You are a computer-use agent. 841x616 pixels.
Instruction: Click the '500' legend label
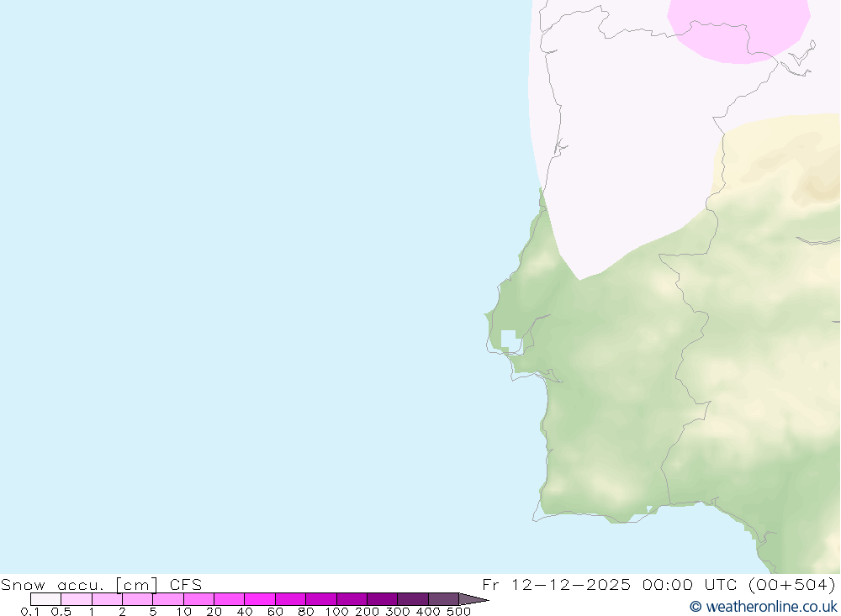click(x=458, y=612)
